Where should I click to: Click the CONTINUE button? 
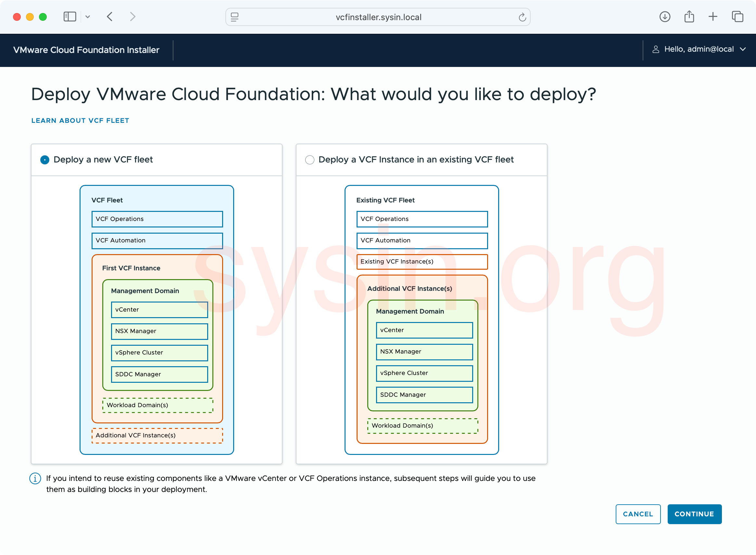[694, 514]
